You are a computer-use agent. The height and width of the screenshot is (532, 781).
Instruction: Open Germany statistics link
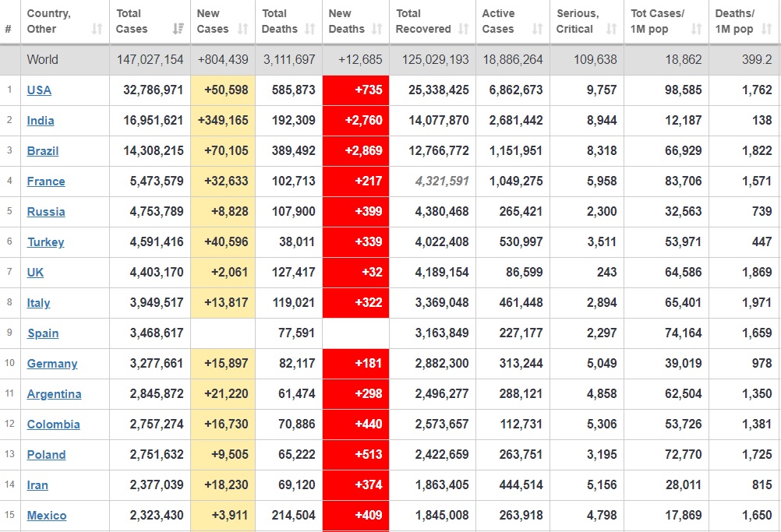(52, 364)
